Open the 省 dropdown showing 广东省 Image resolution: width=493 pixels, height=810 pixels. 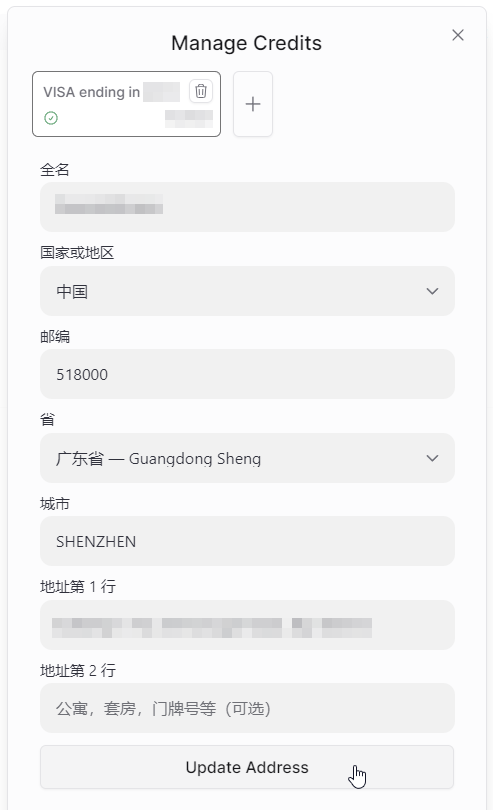[x=247, y=458]
